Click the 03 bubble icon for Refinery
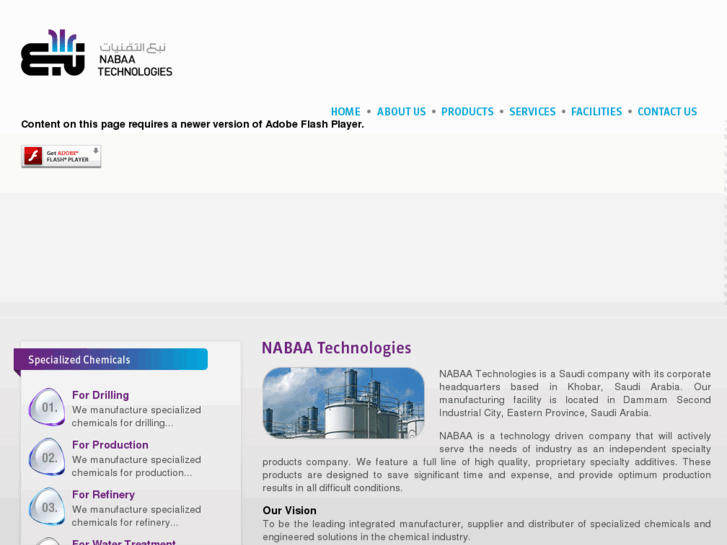Image resolution: width=727 pixels, height=545 pixels. [47, 507]
